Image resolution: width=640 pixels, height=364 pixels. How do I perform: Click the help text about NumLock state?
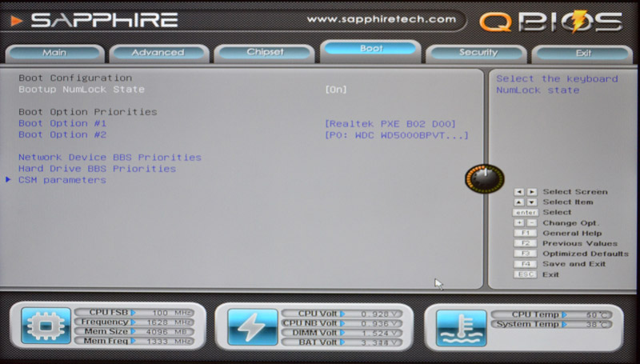click(x=557, y=85)
